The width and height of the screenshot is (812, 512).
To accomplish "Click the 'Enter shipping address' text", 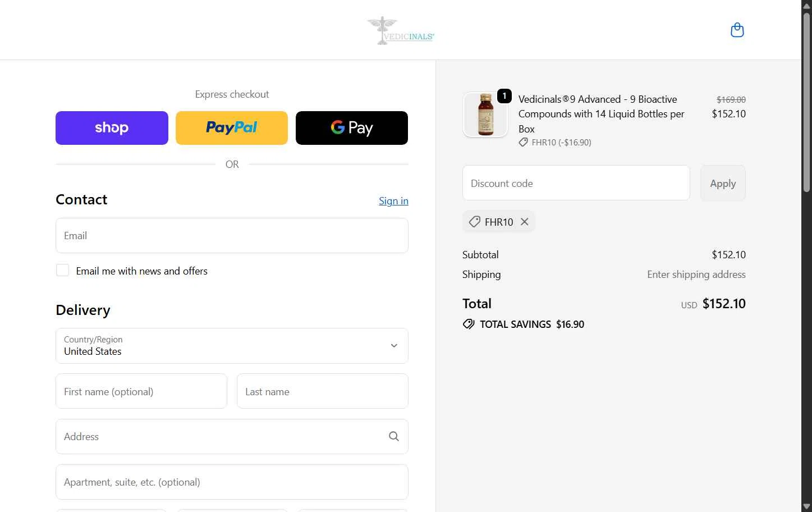I will click(x=696, y=275).
